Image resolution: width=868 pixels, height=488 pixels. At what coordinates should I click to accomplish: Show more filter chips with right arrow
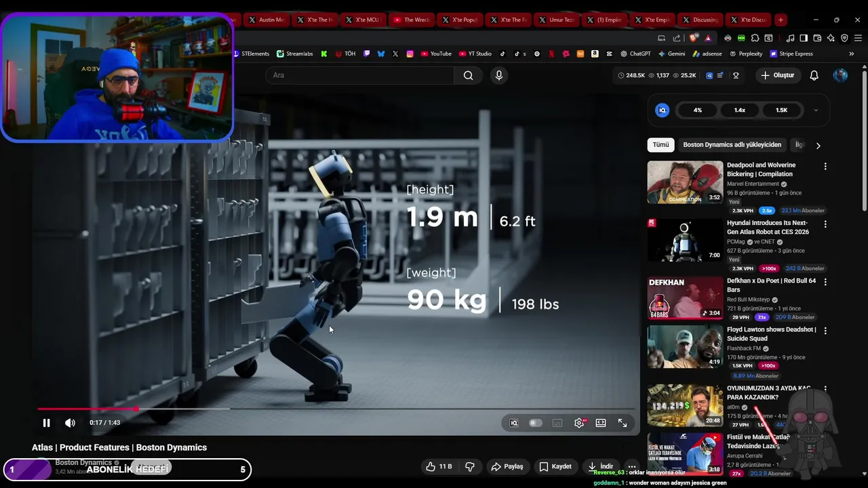point(818,145)
